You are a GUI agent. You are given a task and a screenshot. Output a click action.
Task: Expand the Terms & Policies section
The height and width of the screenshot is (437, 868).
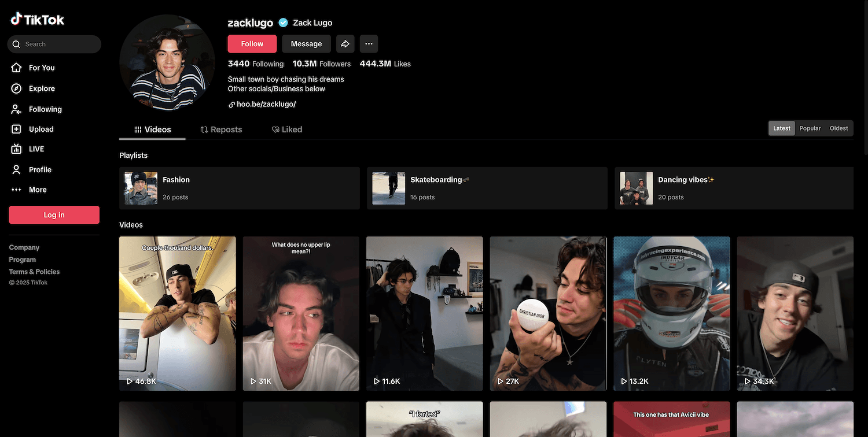pyautogui.click(x=34, y=272)
